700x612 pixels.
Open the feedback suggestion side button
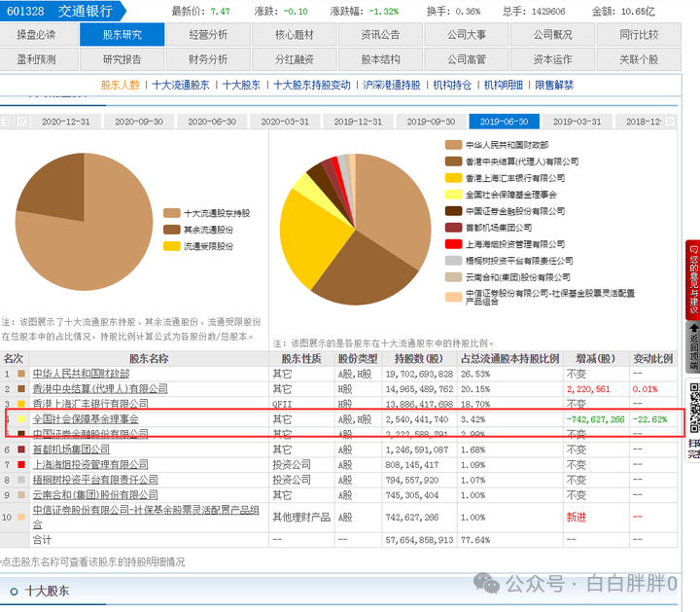tap(693, 280)
